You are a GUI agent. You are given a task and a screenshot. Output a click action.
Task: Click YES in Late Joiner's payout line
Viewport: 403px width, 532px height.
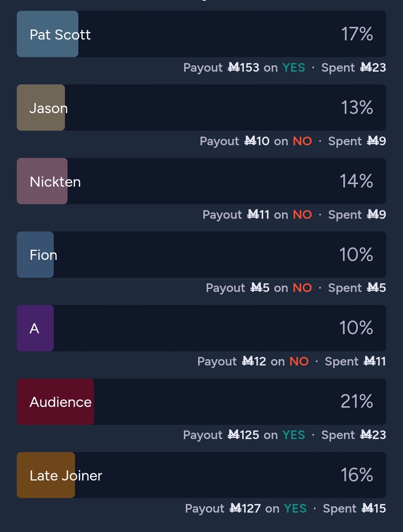(x=295, y=508)
